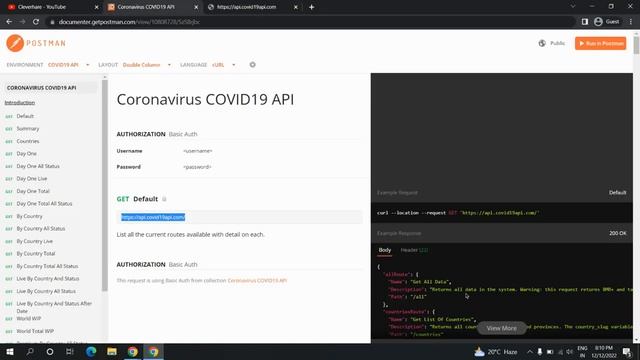Open Environment COVID19 API dropdown
The image size is (640, 360).
point(69,64)
